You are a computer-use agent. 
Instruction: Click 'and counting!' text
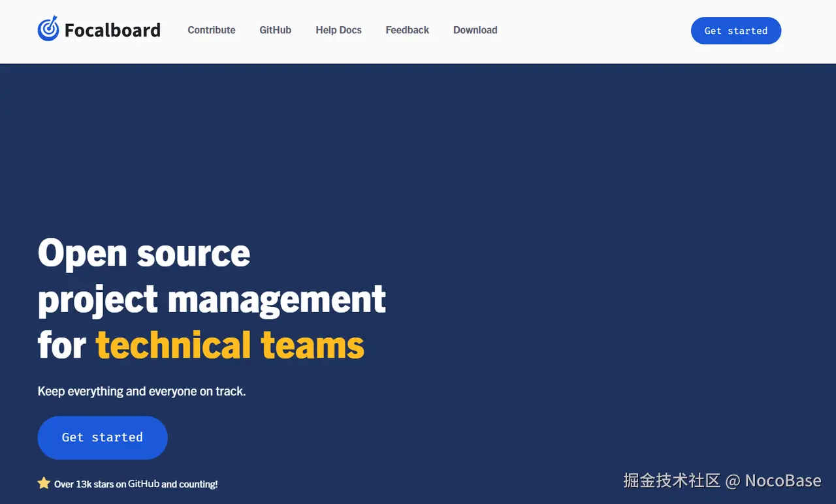click(x=189, y=484)
